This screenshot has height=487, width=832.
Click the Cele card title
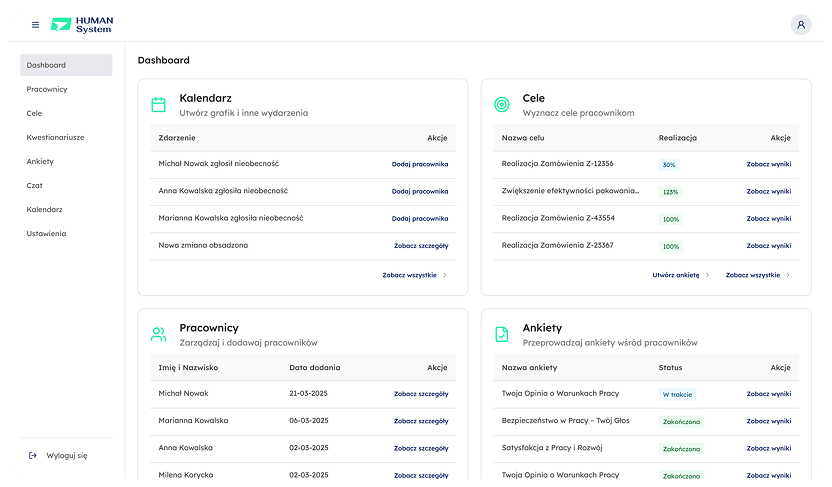tap(533, 98)
